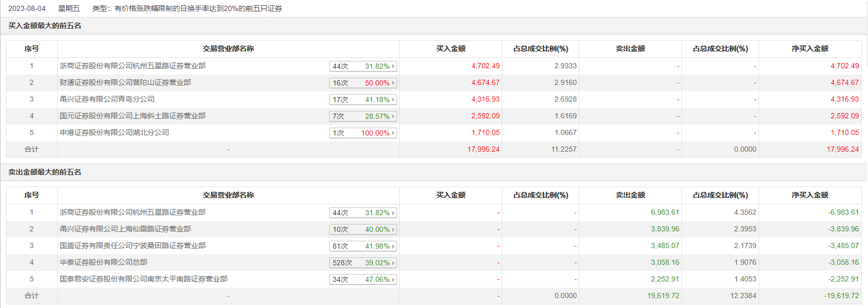Image resolution: width=868 pixels, height=308 pixels.
Task: Open 甬兴证券上海仙霞路证券营业部 link
Action: pyautogui.click(x=125, y=229)
